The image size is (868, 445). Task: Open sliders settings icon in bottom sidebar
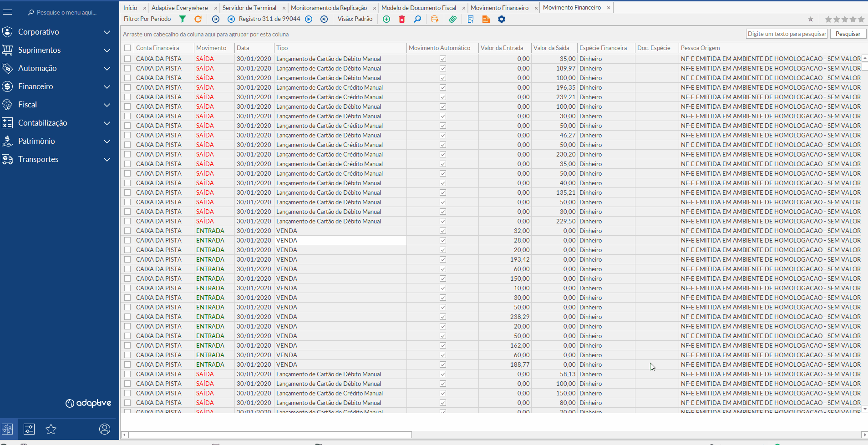(29, 429)
